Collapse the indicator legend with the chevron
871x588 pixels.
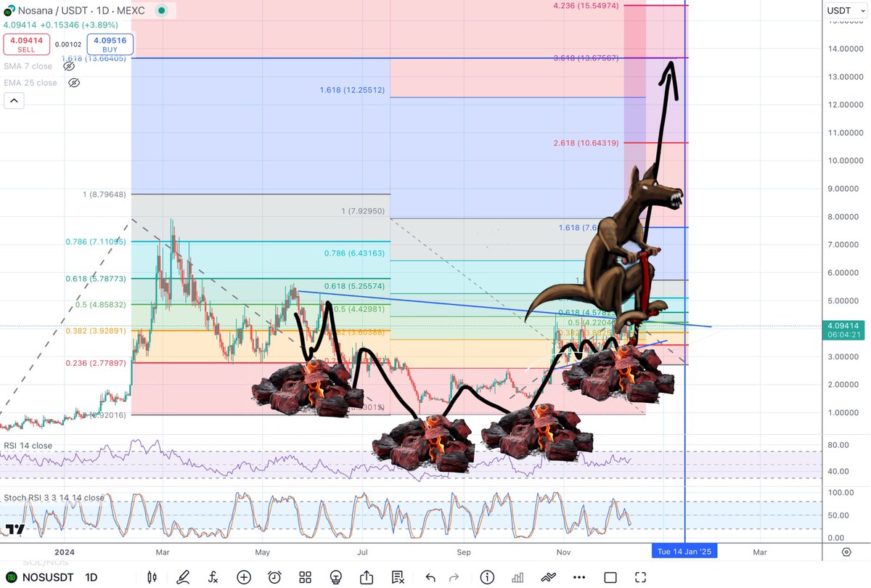click(x=14, y=101)
